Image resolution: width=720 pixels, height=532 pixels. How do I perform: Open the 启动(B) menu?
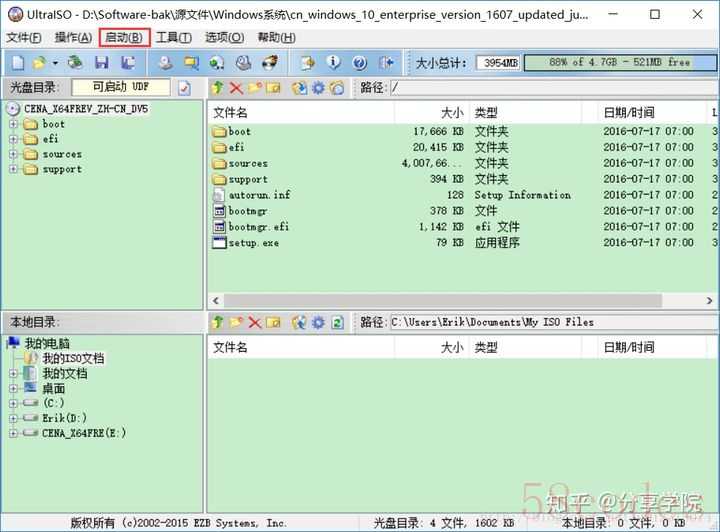point(124,38)
